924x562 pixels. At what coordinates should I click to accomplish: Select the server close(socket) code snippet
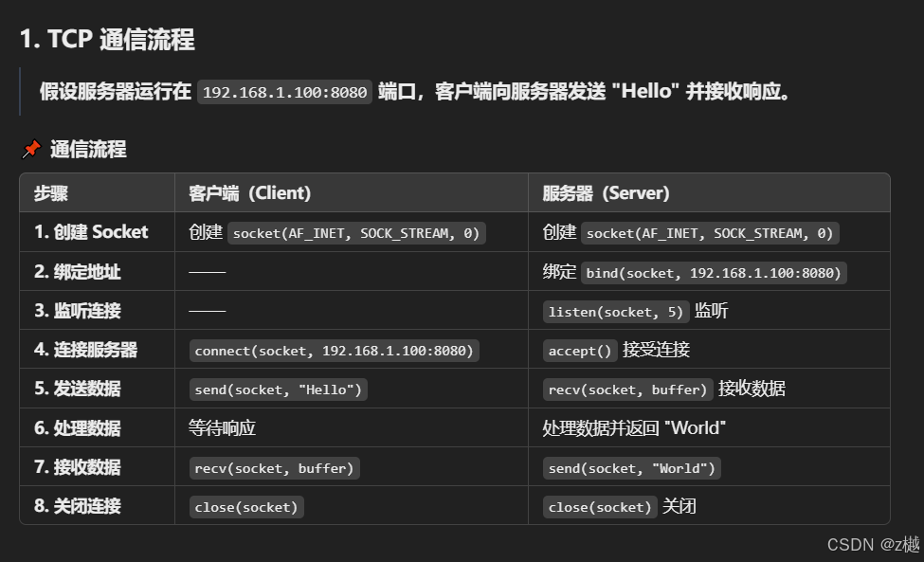pyautogui.click(x=599, y=507)
